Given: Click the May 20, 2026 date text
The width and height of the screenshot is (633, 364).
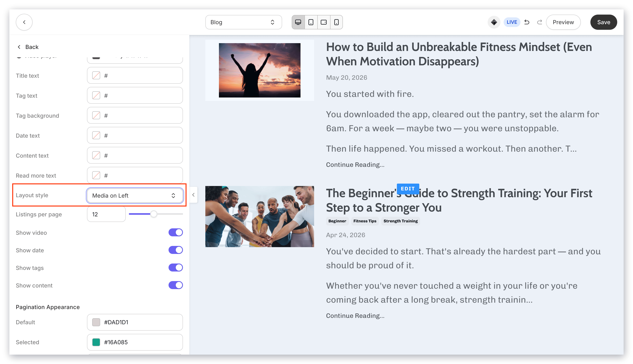Looking at the screenshot, I should click(x=346, y=78).
